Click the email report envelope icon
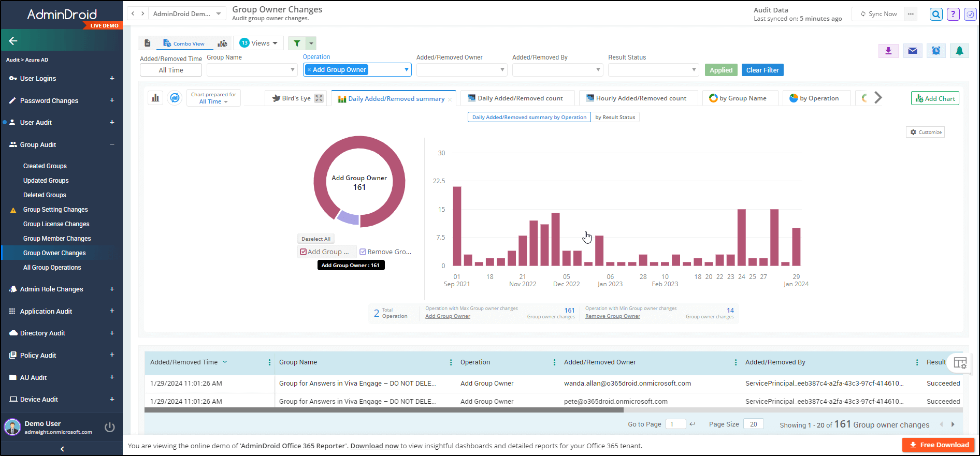 [913, 51]
